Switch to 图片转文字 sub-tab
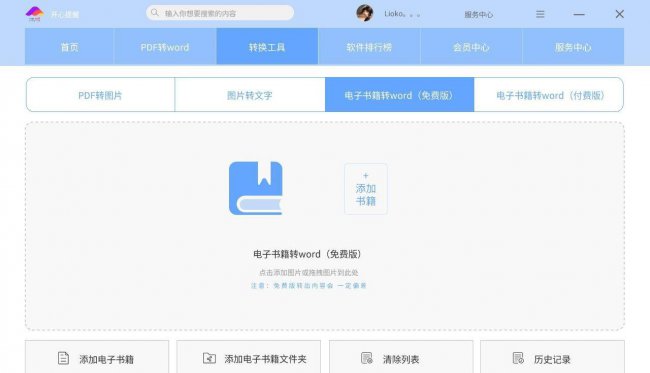The width and height of the screenshot is (650, 373). [x=250, y=95]
